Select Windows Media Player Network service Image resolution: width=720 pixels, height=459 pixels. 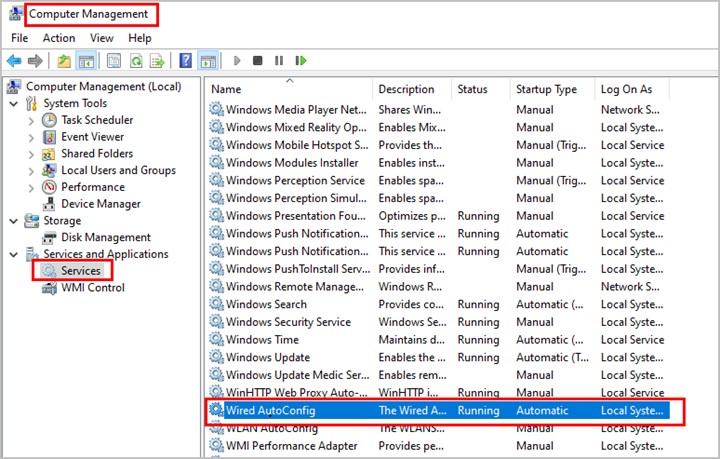(x=439, y=110)
